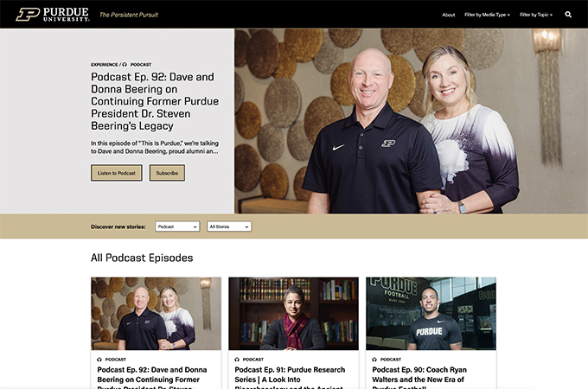
Task: Click the Purdue University logo
Action: (x=53, y=14)
